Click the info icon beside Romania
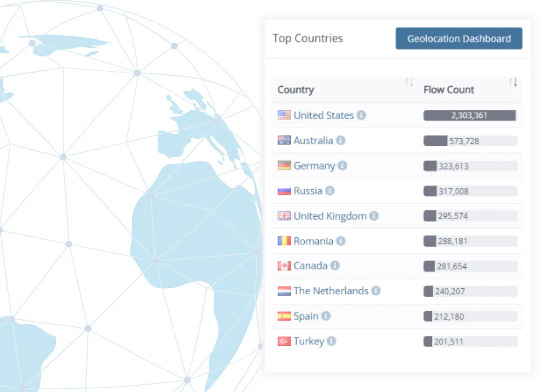Viewport: 551px width, 392px height. point(341,241)
